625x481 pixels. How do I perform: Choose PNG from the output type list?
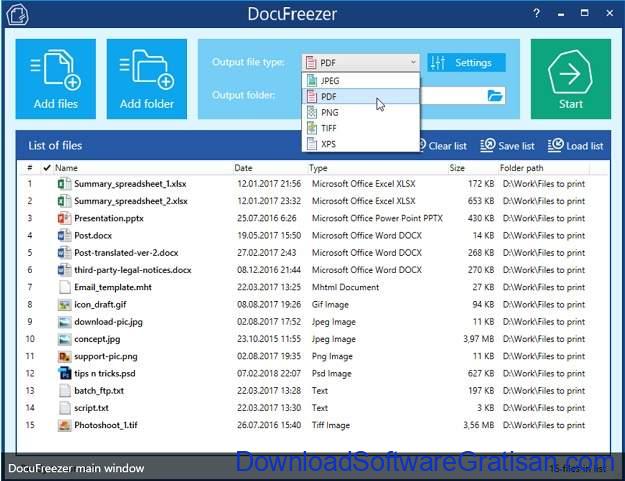click(361, 112)
